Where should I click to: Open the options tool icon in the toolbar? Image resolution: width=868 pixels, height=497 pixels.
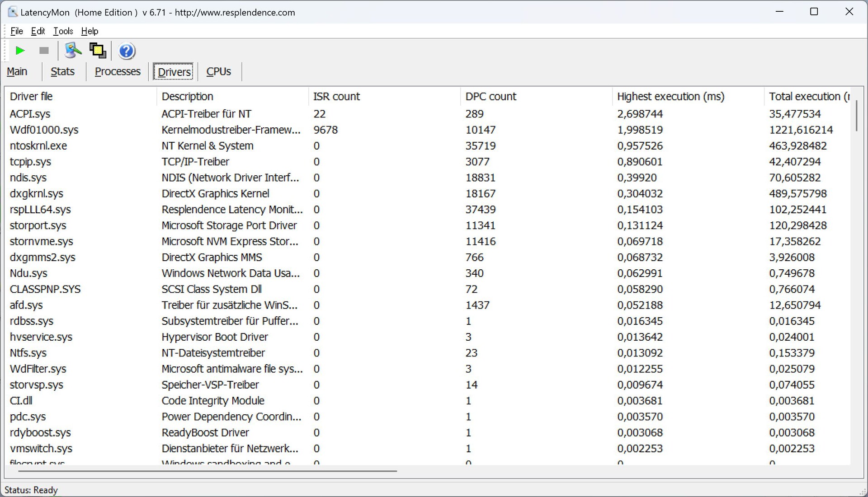[x=73, y=51]
